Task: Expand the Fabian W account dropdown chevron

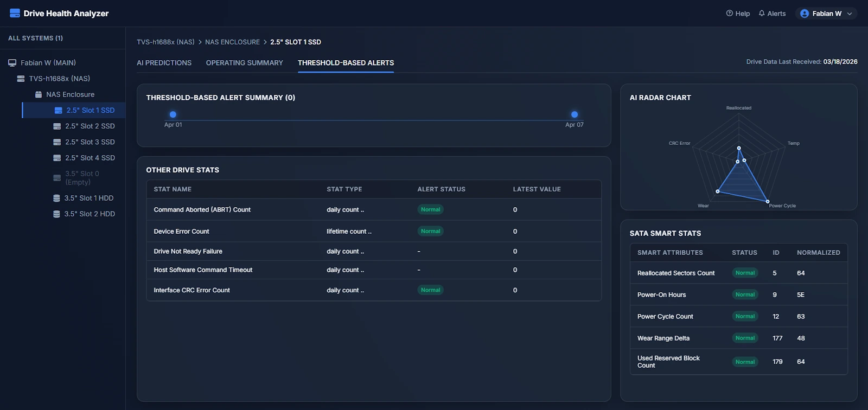Action: [850, 14]
